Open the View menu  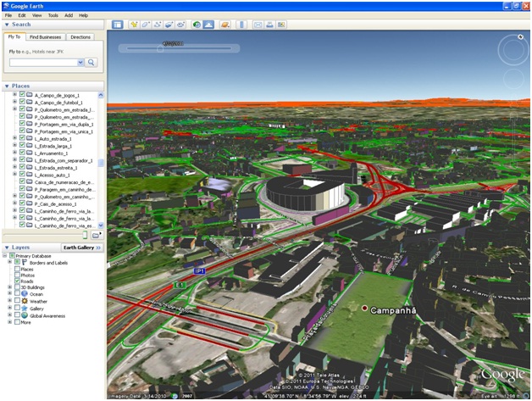pyautogui.click(x=37, y=15)
